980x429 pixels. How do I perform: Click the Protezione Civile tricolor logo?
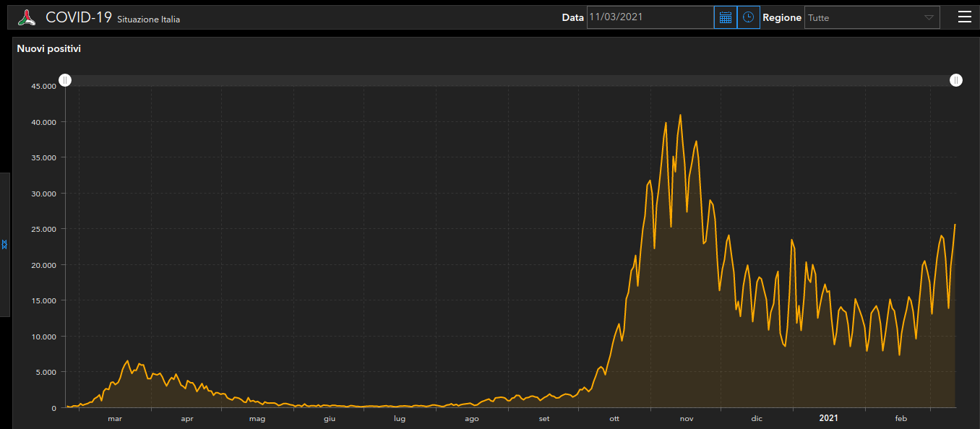tap(27, 18)
